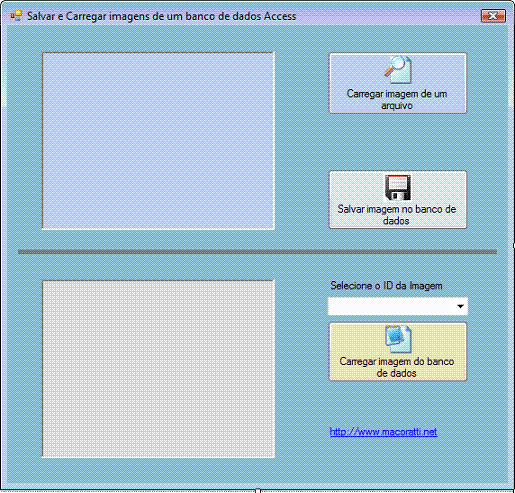Click the window title text in the title bar
The width and height of the screenshot is (515, 493).
161,16
